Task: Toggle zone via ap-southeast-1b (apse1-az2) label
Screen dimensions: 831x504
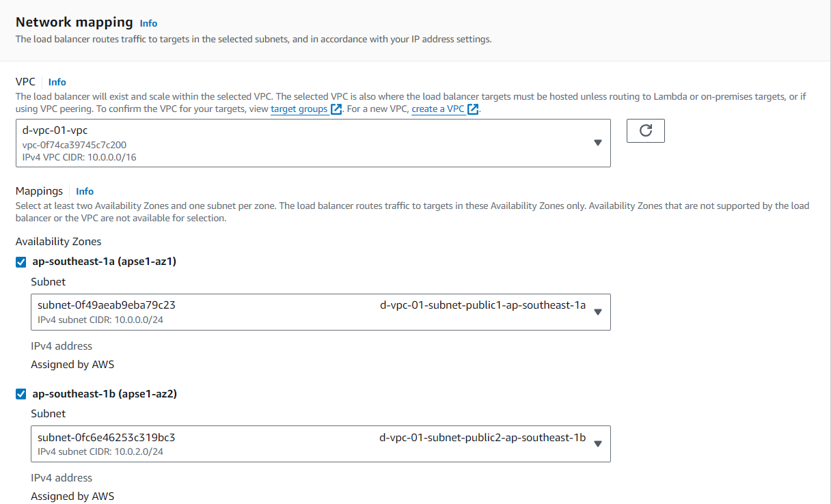Action: pos(104,394)
